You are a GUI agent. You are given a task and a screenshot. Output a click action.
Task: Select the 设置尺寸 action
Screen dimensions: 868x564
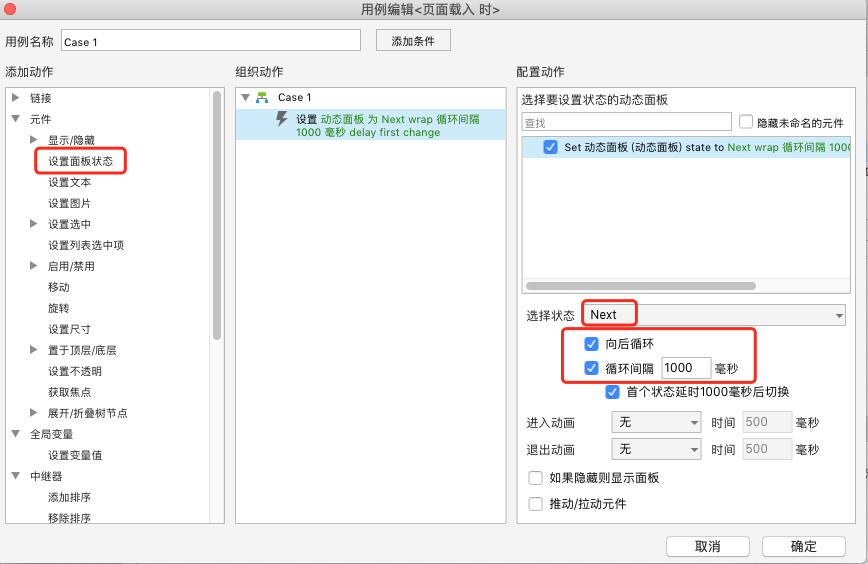[x=70, y=329]
